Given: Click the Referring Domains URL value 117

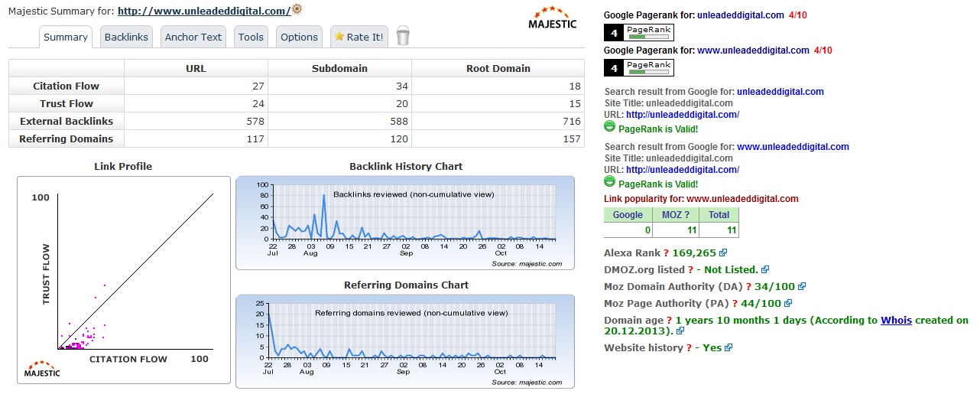Looking at the screenshot, I should point(255,138).
